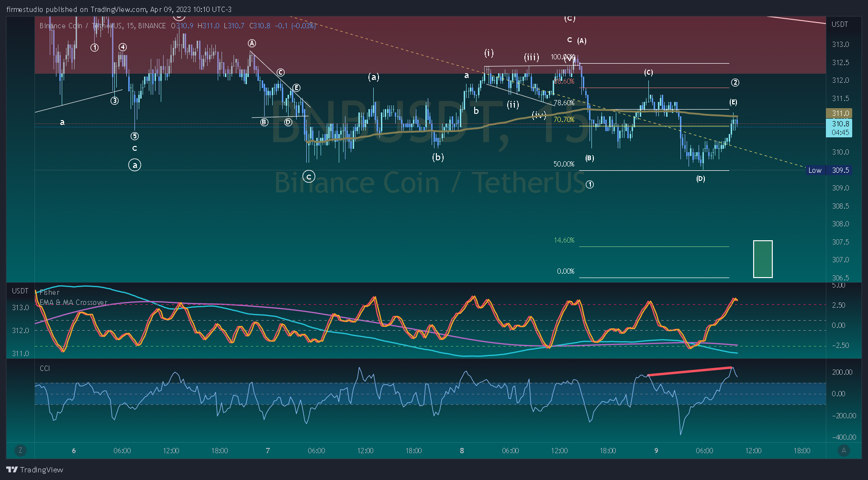
Task: Click the olive 311.0 moving average price label
Action: (839, 113)
